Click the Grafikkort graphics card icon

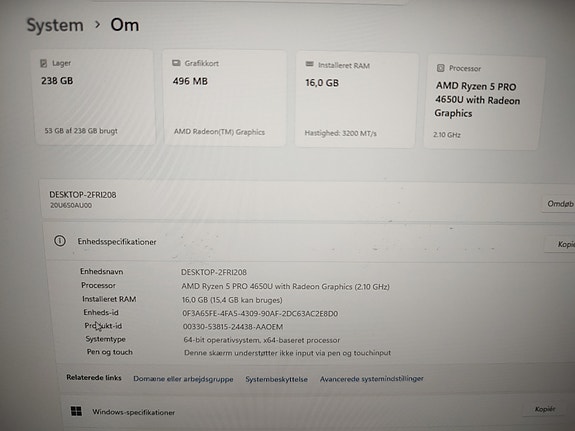pos(176,63)
